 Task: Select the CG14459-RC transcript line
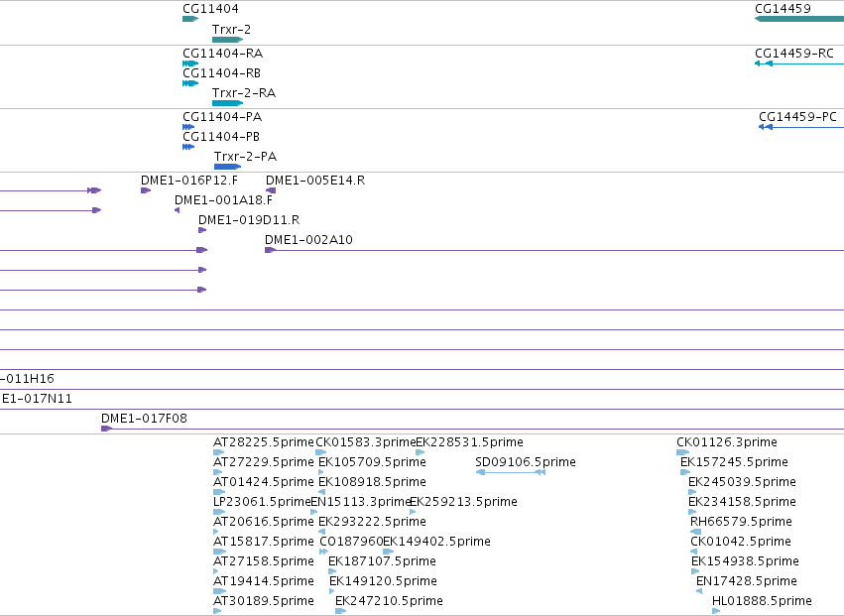coord(799,63)
